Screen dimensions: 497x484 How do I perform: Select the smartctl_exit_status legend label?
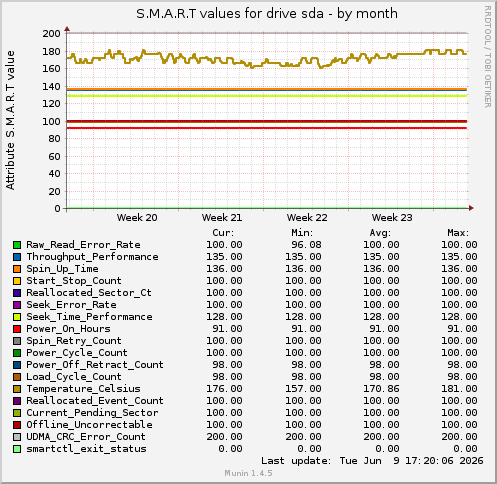86,449
